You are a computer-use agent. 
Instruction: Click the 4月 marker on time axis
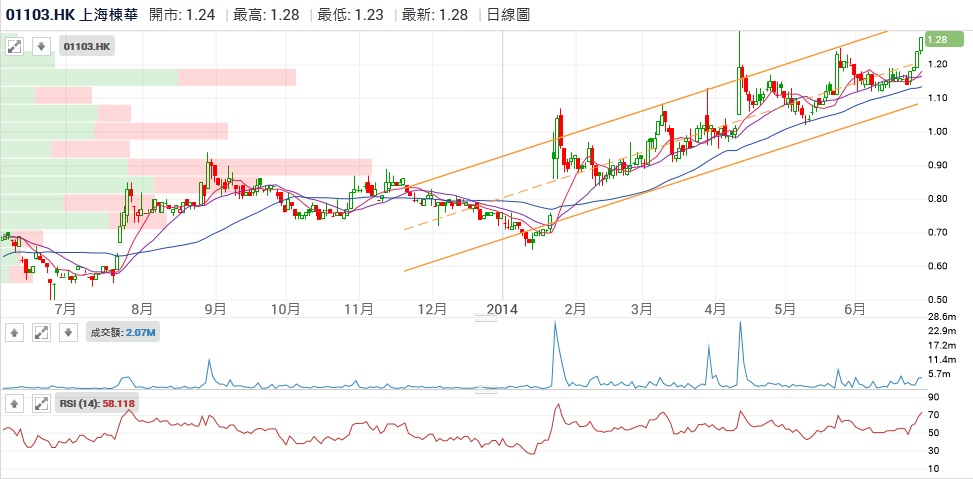click(x=714, y=309)
